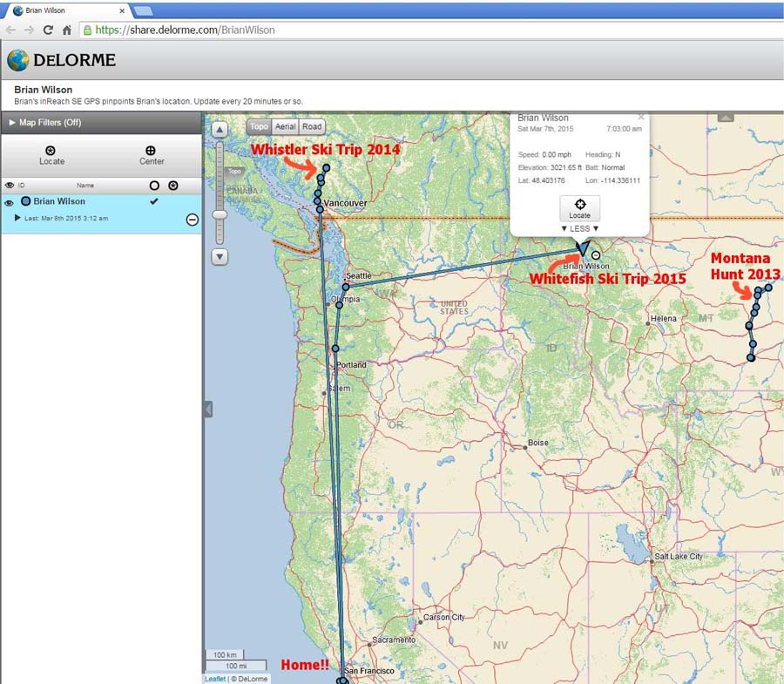The width and height of the screenshot is (784, 684).
Task: Click the green padlock security icon
Action: pos(87,30)
